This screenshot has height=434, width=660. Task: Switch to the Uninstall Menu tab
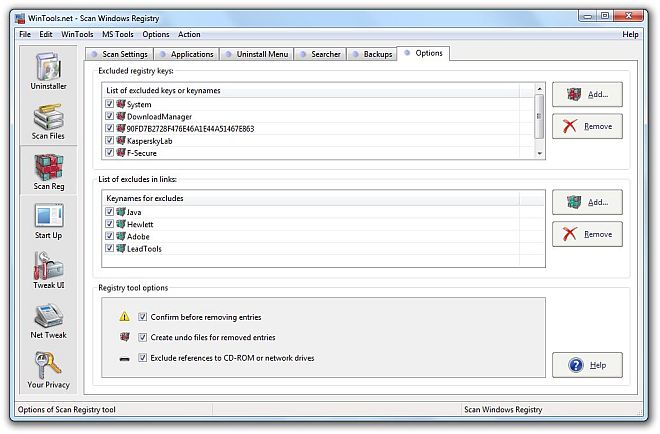(256, 54)
